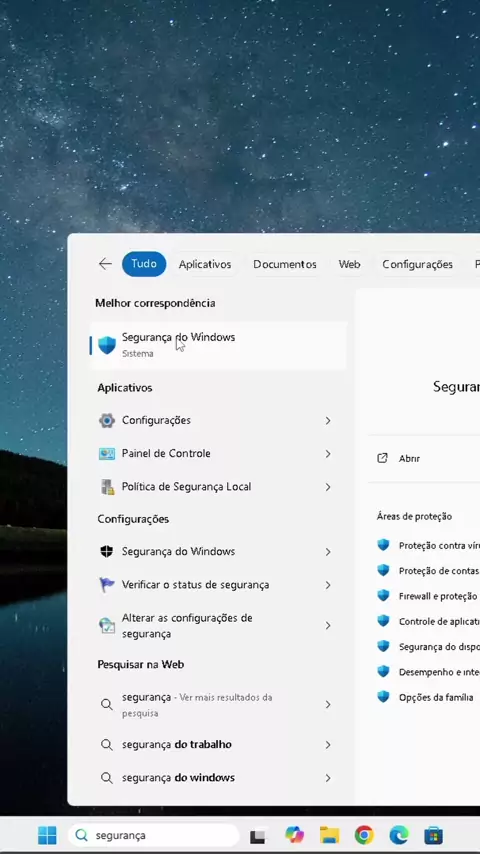Open Controle de aplicativos area link
The image size is (480, 854).
(x=439, y=621)
